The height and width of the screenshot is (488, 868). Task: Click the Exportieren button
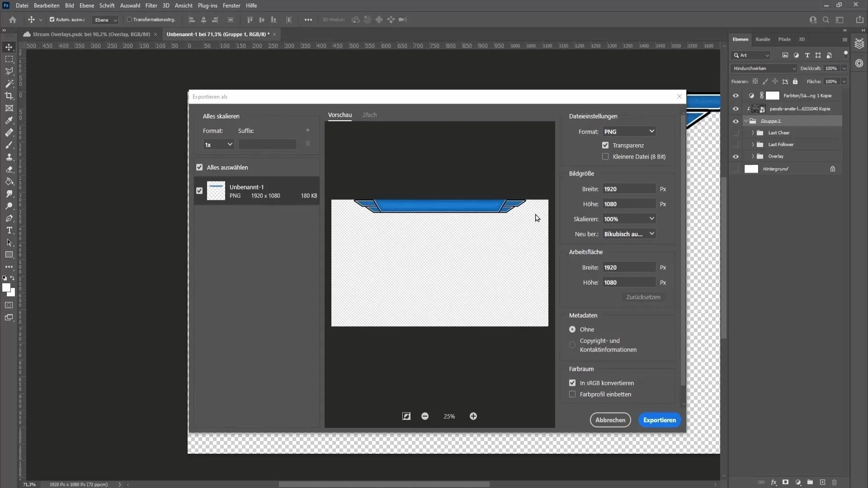[x=660, y=420]
